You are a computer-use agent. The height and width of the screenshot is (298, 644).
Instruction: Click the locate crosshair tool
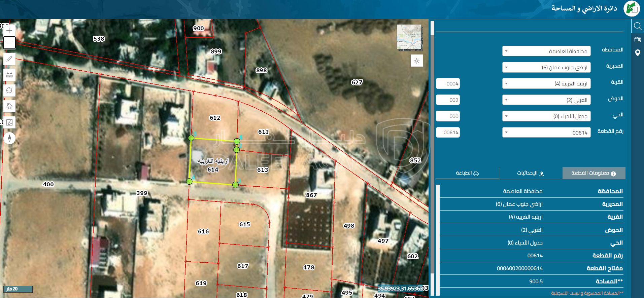(9, 90)
